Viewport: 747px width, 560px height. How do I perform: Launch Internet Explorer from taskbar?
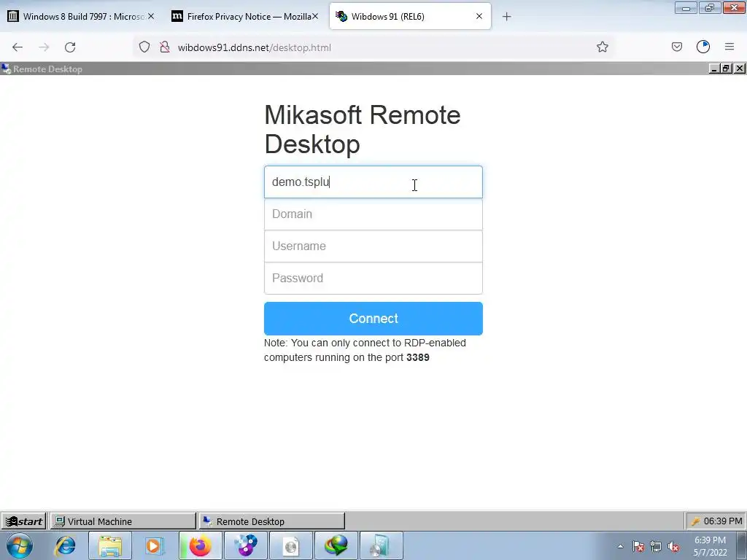pyautogui.click(x=65, y=545)
